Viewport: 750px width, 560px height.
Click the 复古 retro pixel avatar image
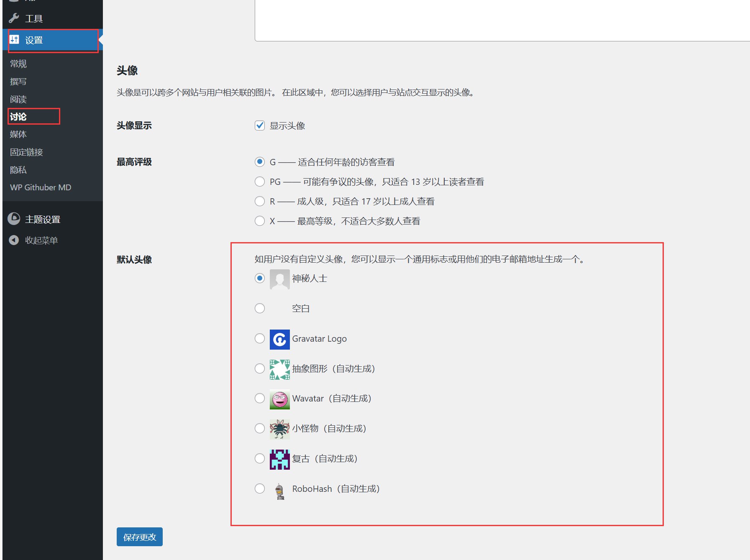[279, 459]
